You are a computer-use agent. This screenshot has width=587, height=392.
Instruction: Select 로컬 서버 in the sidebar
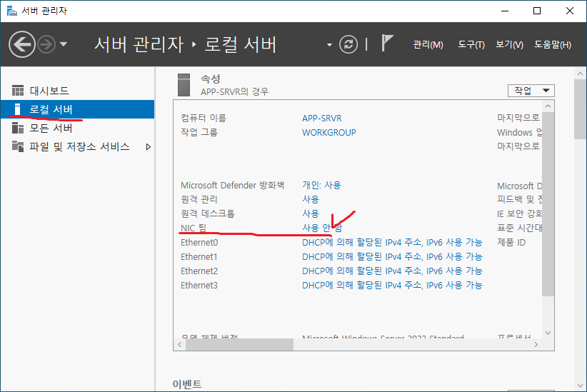click(78, 109)
